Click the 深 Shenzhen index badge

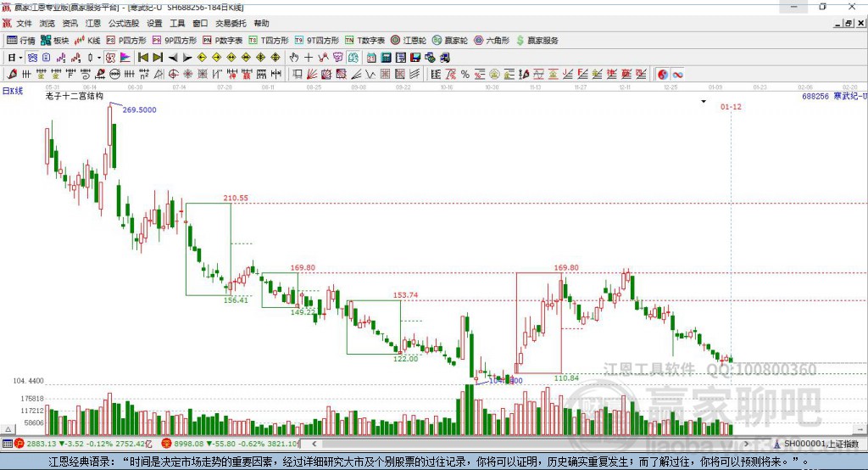click(166, 444)
